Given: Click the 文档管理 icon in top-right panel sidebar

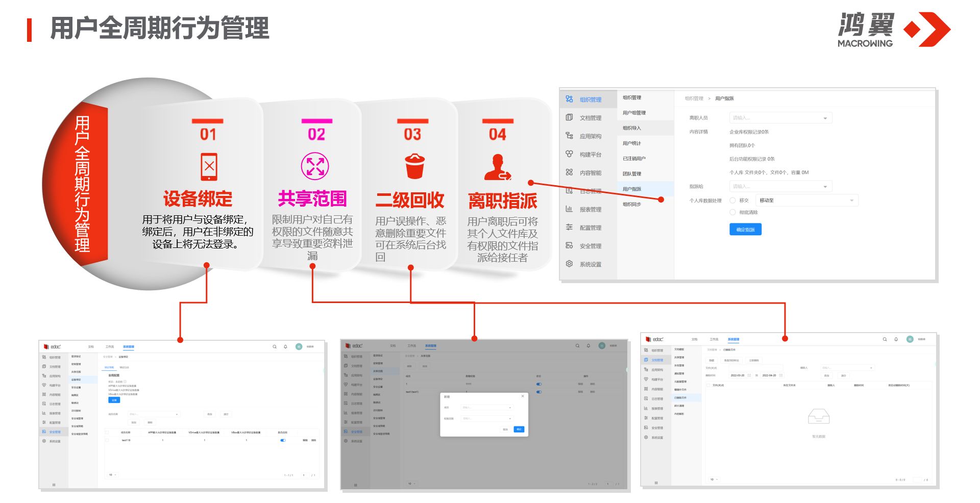Looking at the screenshot, I should (x=569, y=118).
